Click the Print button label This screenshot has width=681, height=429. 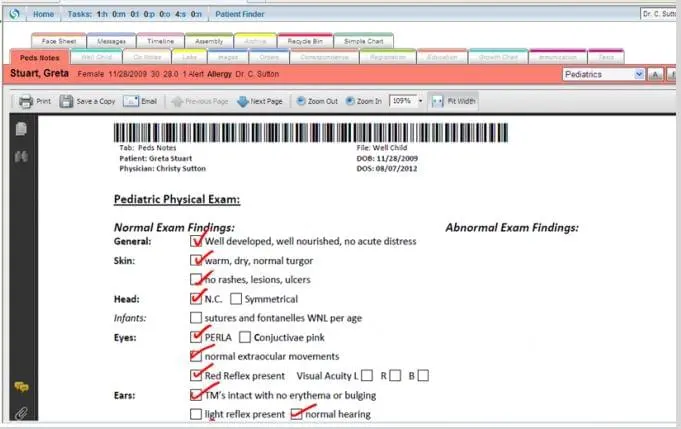pos(43,101)
